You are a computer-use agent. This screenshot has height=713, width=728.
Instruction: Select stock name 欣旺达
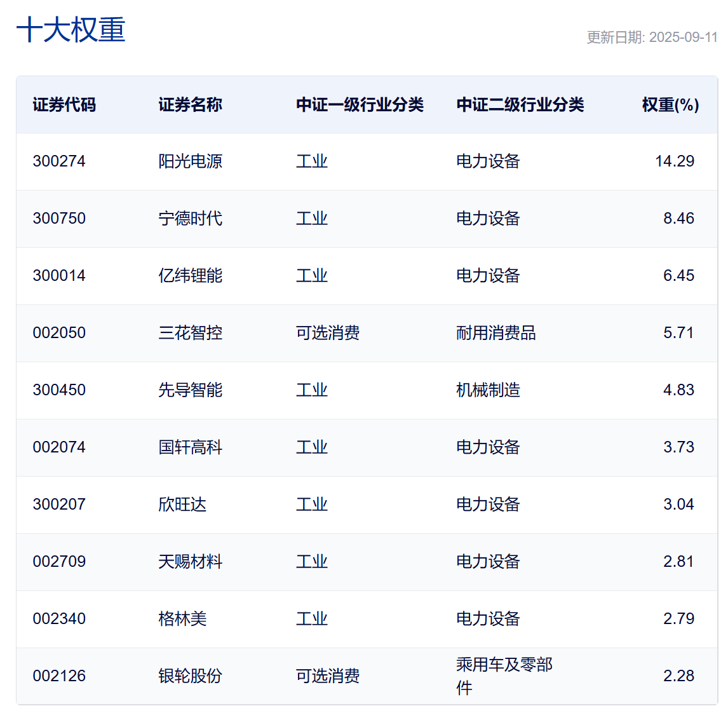click(182, 505)
